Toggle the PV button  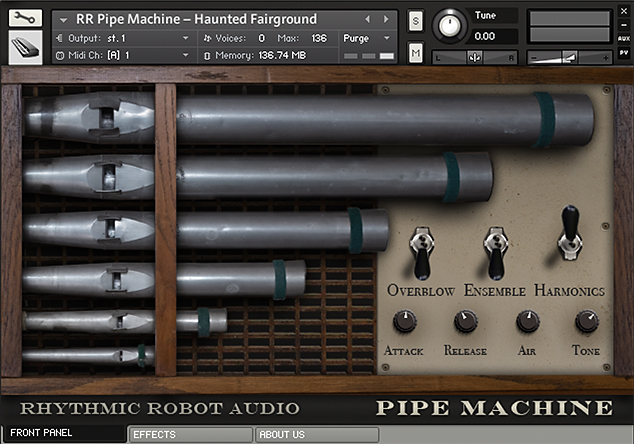coord(624,53)
